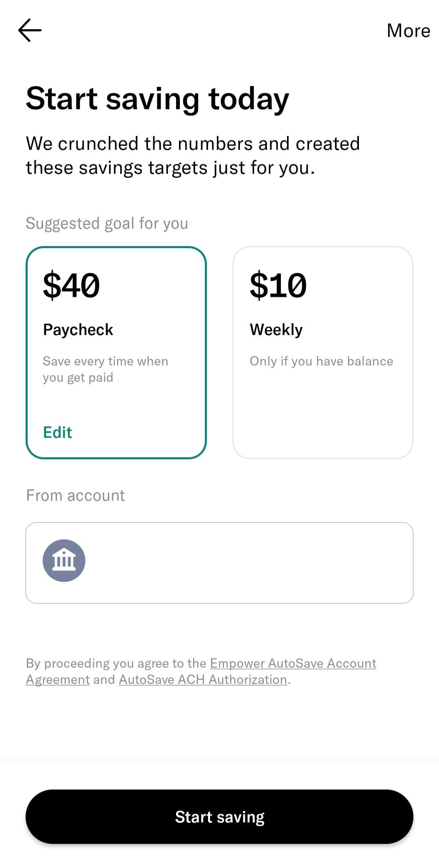Tap the $10 amount text
This screenshot has width=439, height=868.
pos(278,285)
